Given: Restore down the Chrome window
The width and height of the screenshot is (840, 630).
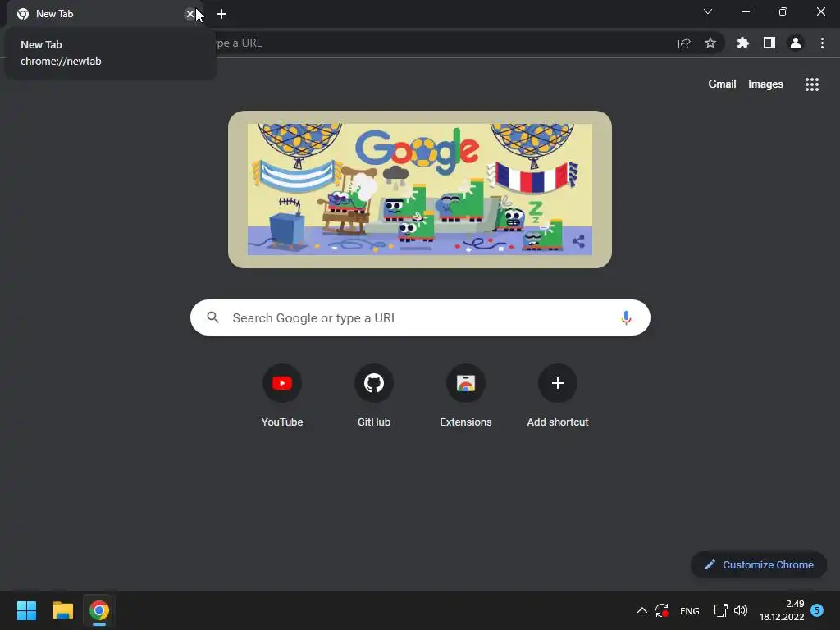Looking at the screenshot, I should 783,11.
